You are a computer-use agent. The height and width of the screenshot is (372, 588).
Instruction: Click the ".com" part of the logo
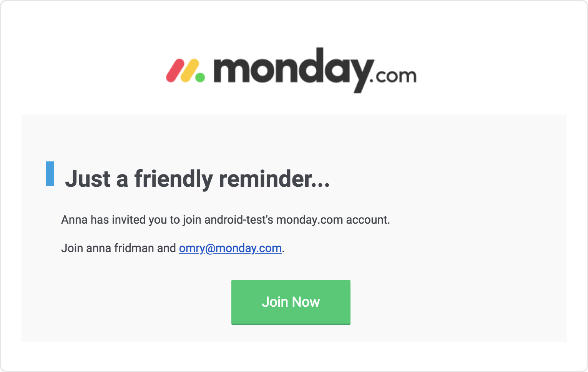coord(393,76)
